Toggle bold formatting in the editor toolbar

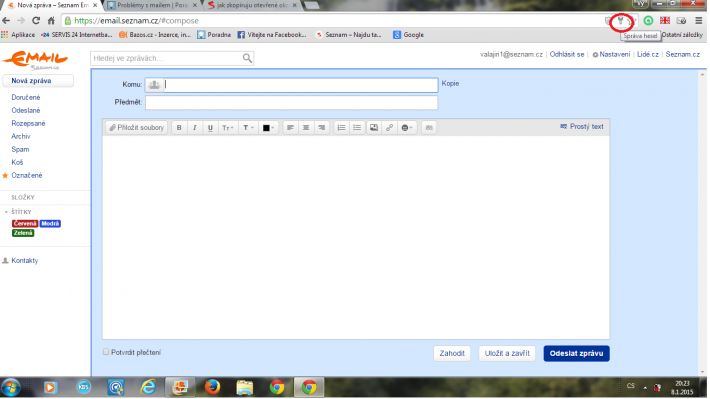click(179, 128)
